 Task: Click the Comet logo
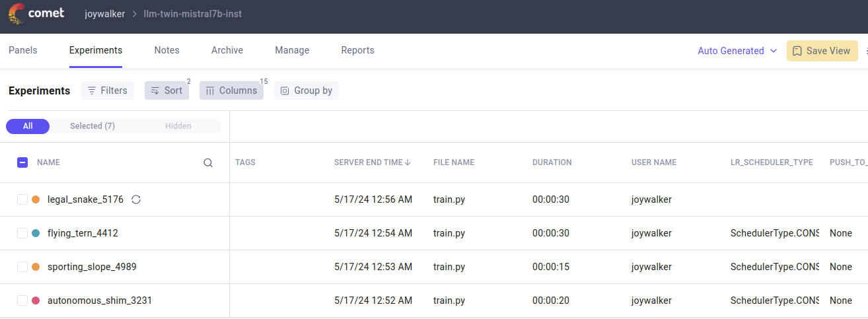pos(36,14)
